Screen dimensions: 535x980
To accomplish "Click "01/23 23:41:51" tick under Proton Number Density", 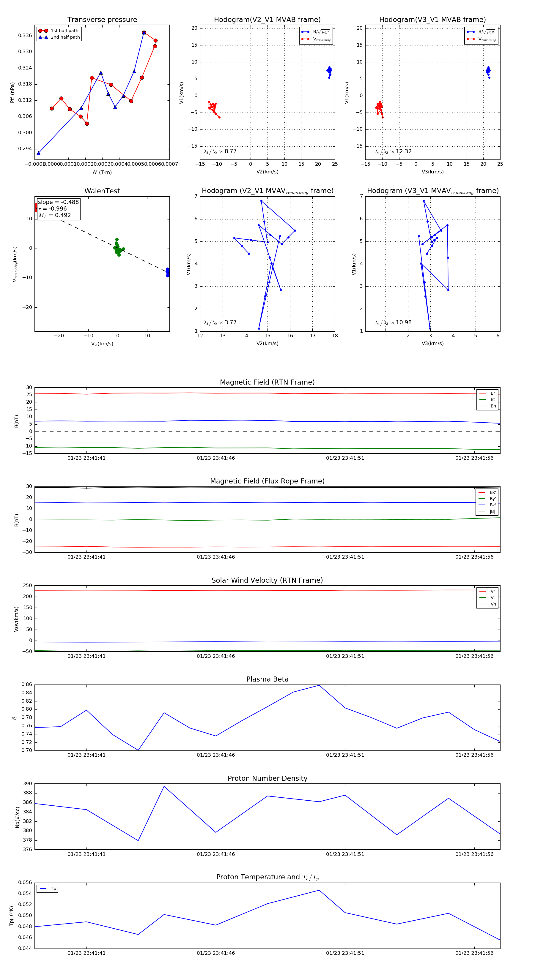I will pyautogui.click(x=345, y=854).
